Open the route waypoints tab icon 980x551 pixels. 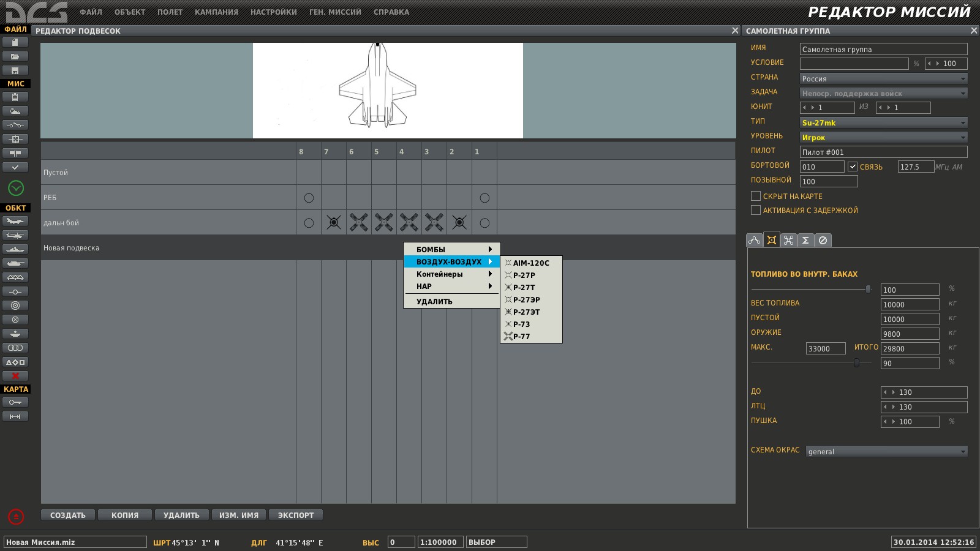pos(755,240)
